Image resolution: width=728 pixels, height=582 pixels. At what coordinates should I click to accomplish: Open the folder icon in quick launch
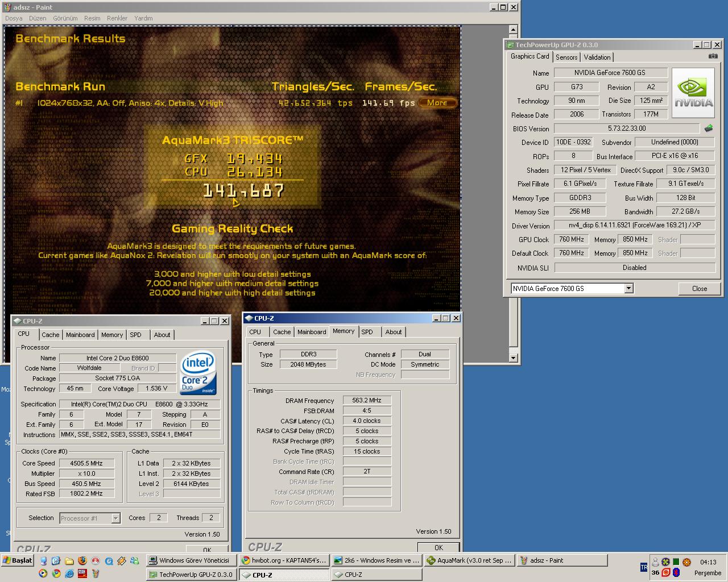point(69,561)
